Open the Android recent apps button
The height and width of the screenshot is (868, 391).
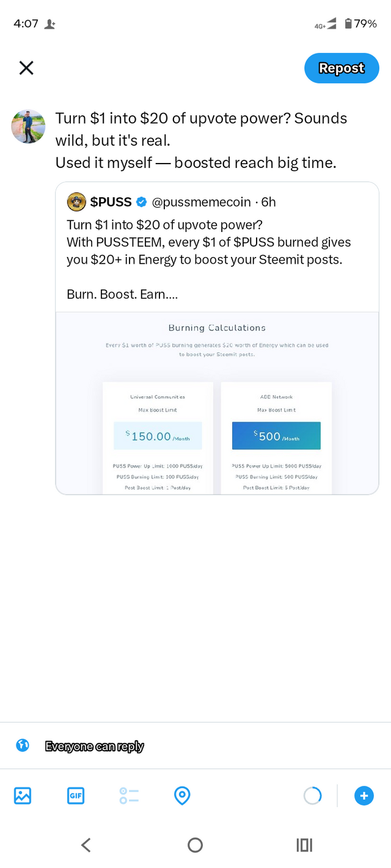click(304, 845)
